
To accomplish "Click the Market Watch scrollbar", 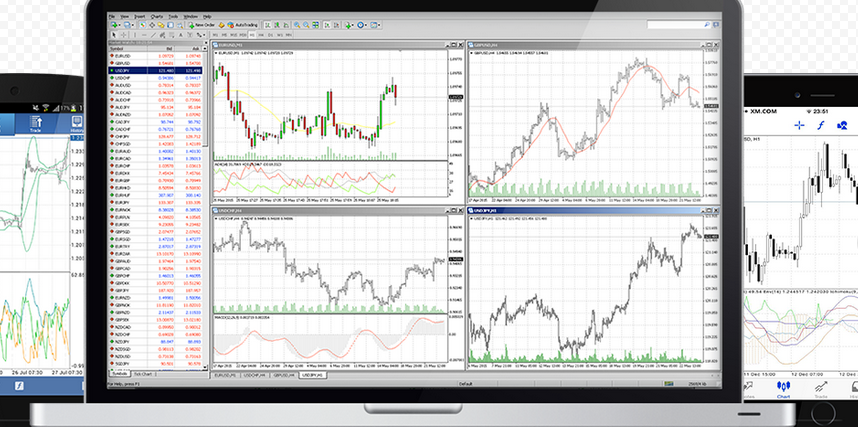I will [x=206, y=99].
